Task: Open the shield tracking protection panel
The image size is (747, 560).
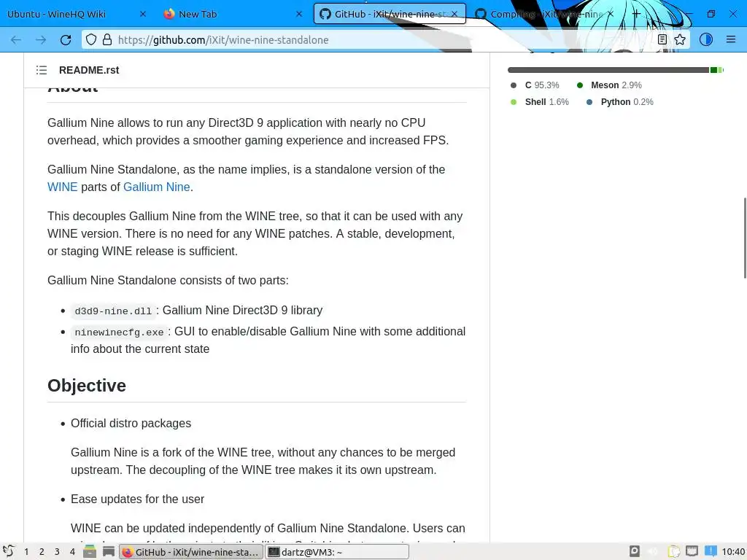Action: tap(91, 39)
